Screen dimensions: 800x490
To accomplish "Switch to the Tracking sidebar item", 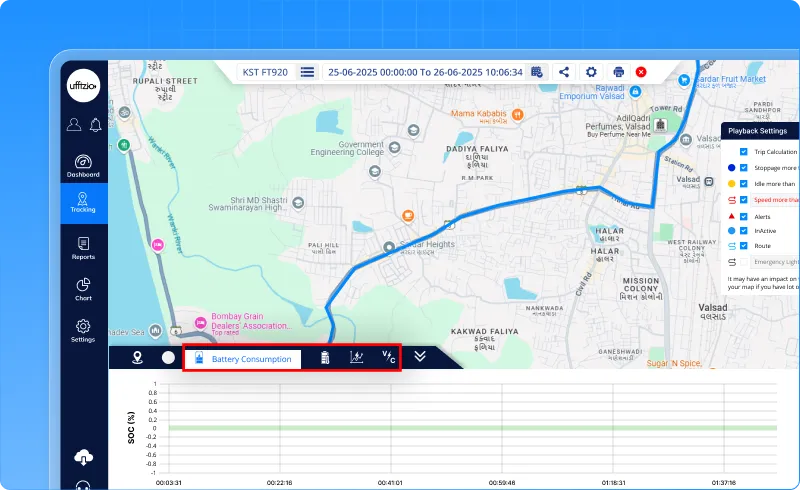I will tap(83, 203).
